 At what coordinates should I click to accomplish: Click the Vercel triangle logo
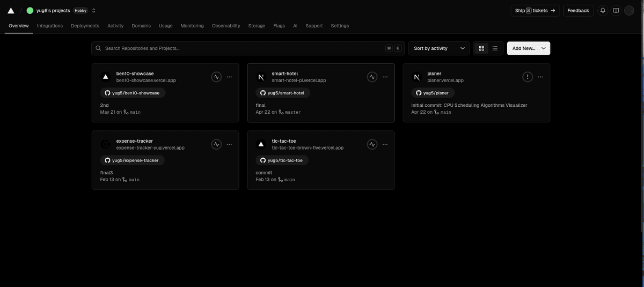(11, 10)
